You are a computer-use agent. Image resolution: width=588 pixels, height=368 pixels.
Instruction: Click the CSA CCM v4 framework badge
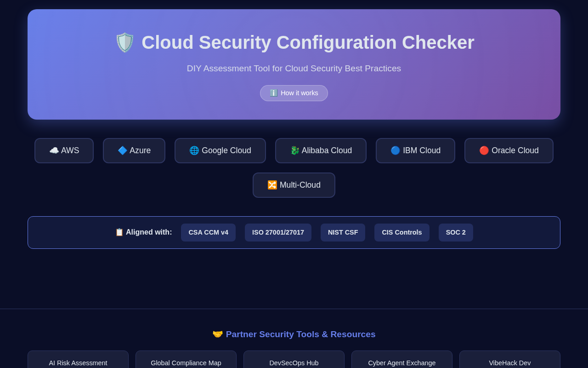click(208, 232)
